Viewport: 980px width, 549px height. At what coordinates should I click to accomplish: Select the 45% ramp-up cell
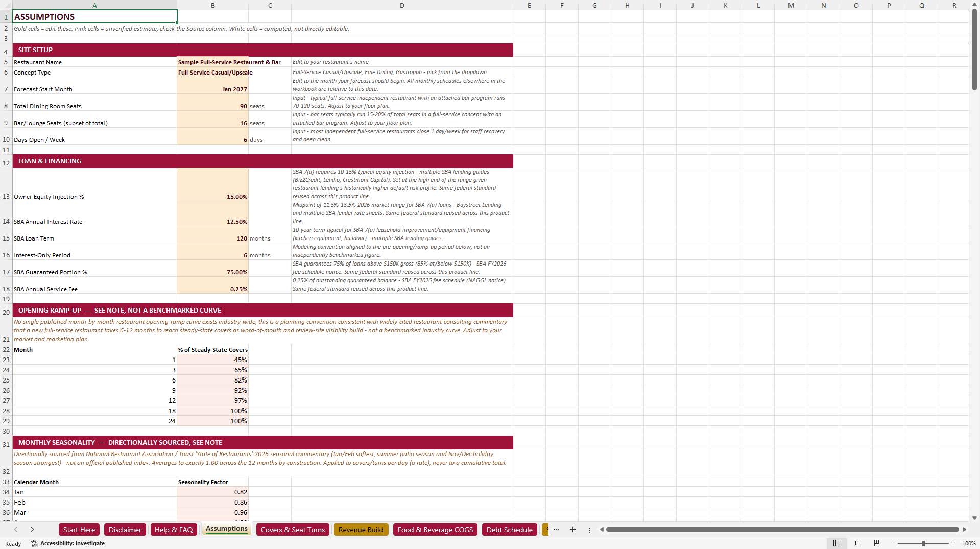213,360
